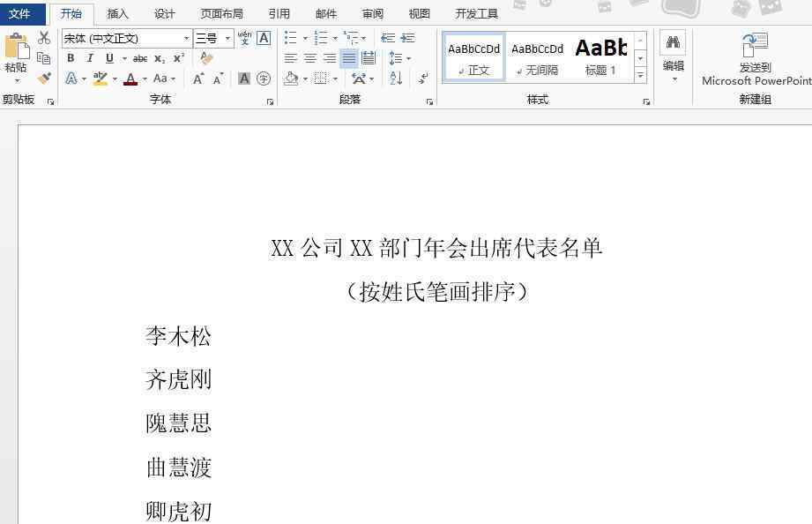Click the Paste (粘贴) clipboard icon
The height and width of the screenshot is (524, 812).
pyautogui.click(x=16, y=47)
